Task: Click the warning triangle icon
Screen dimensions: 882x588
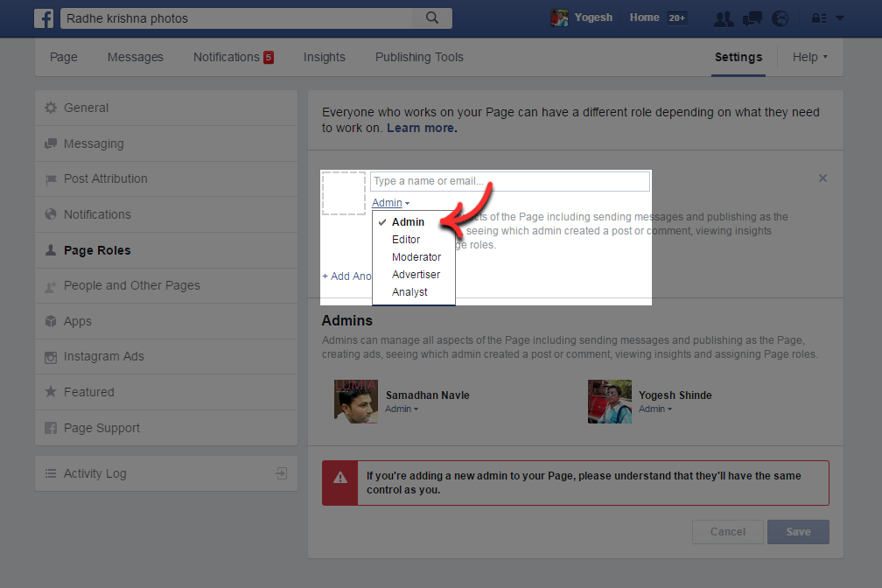Action: (x=340, y=478)
